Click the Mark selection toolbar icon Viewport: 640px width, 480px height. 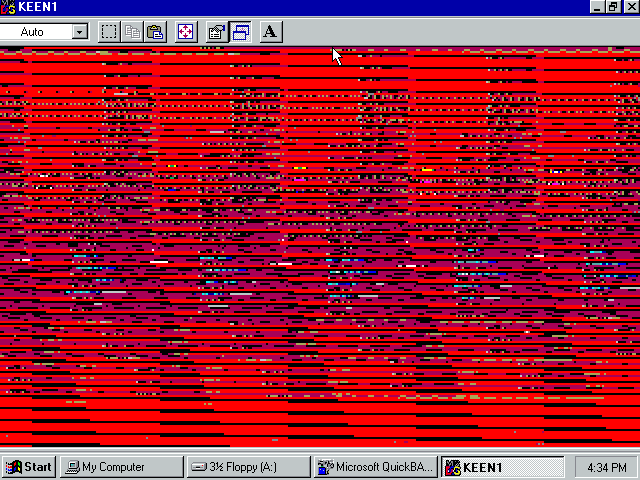click(109, 32)
